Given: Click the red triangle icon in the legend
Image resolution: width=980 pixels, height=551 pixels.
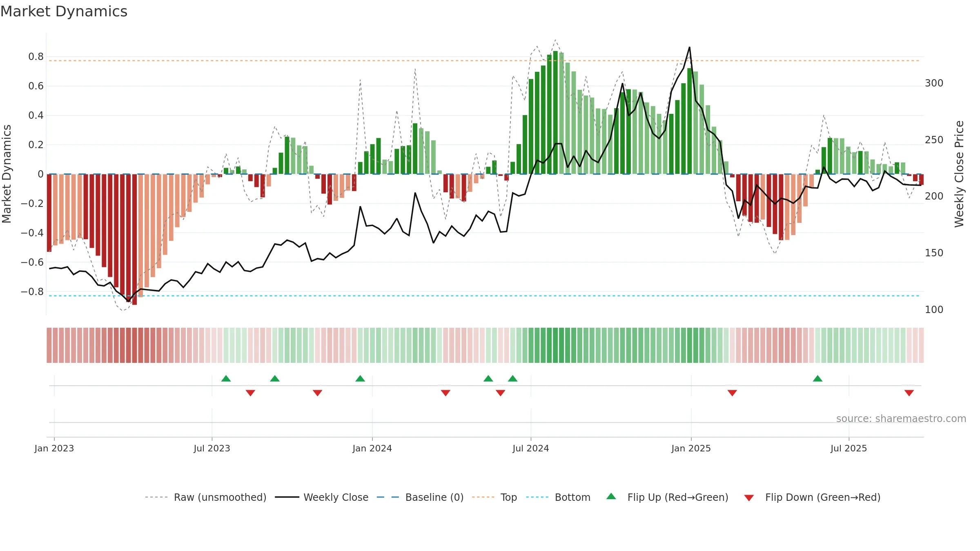Looking at the screenshot, I should click(x=749, y=498).
